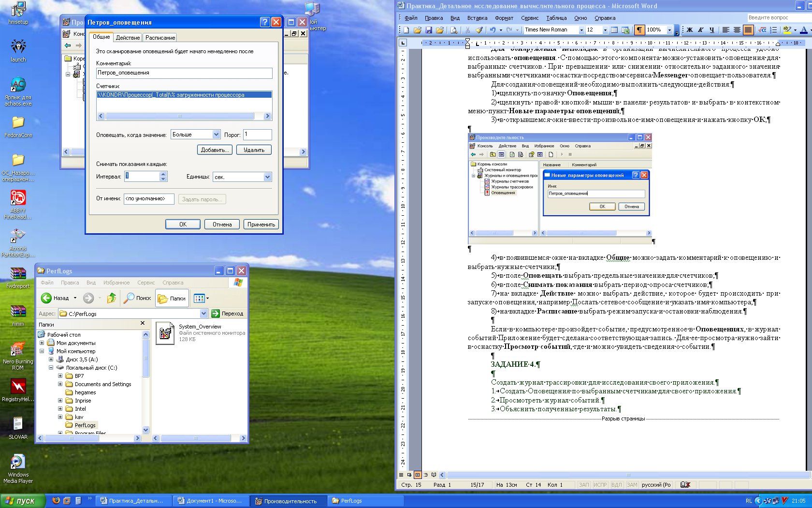
Task: Toggle italic (К) formatting
Action: coord(701,30)
